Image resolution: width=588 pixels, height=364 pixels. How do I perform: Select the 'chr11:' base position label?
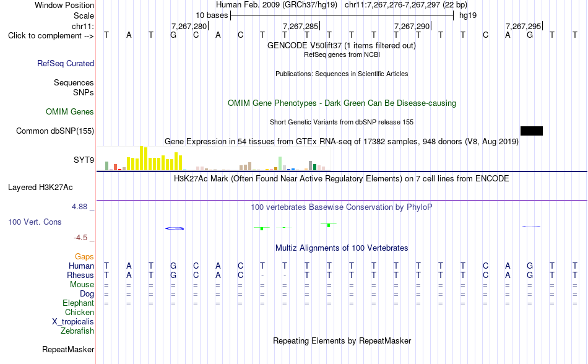pos(83,26)
